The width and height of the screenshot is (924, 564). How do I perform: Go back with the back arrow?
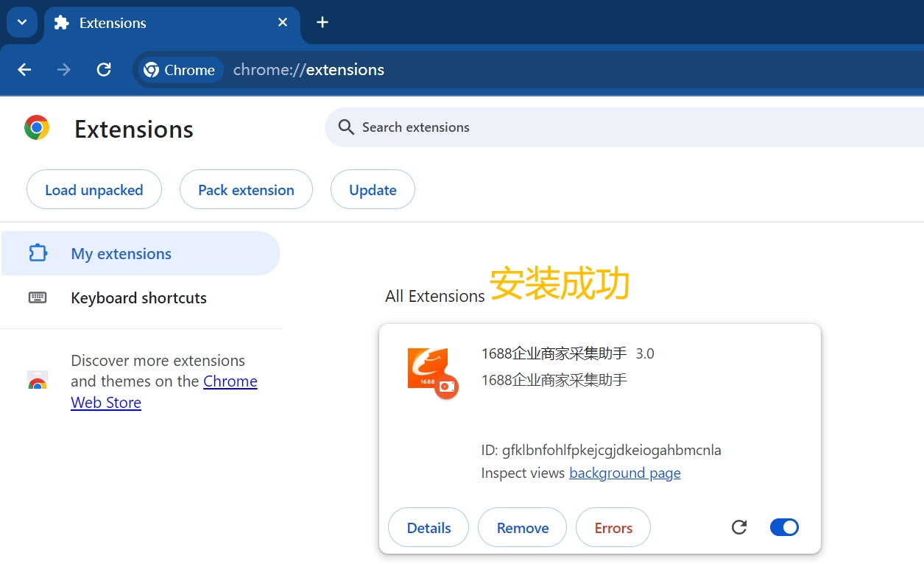point(25,70)
